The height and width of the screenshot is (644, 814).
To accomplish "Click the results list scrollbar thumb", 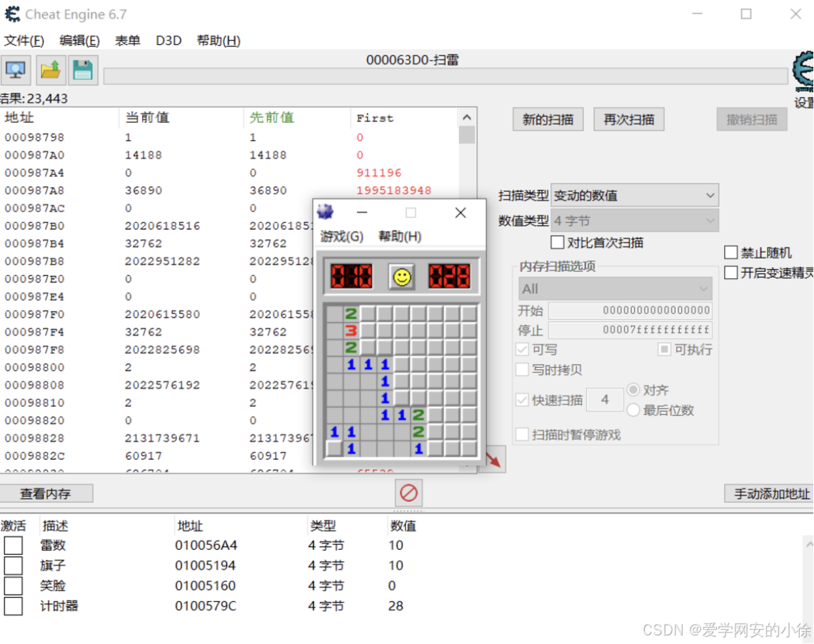I will pyautogui.click(x=467, y=135).
